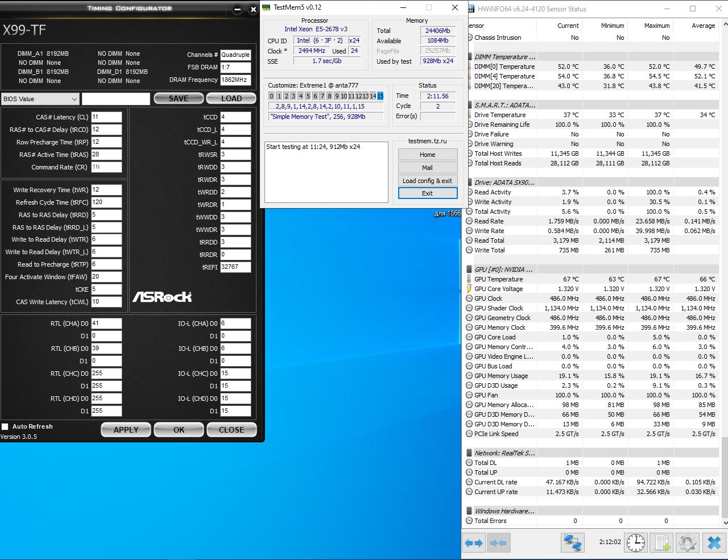Click the Channels # Quadruple field
The height and width of the screenshot is (560, 728).
click(x=235, y=55)
